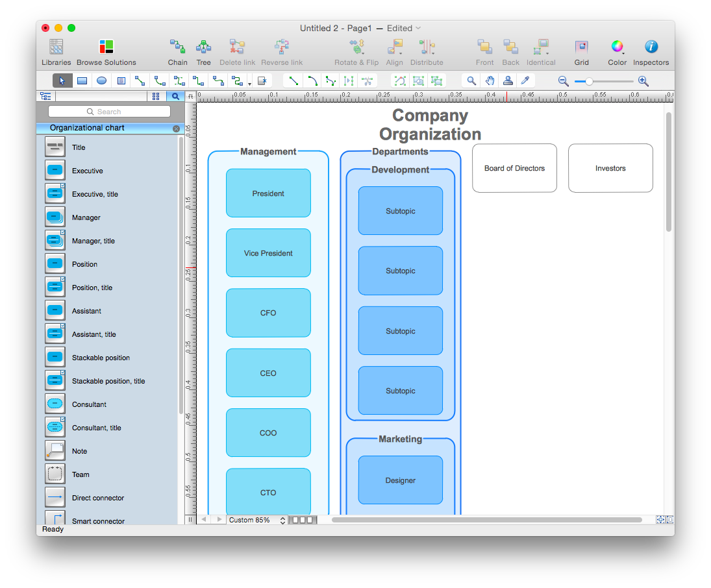
Task: Open the Align options
Action: point(395,53)
